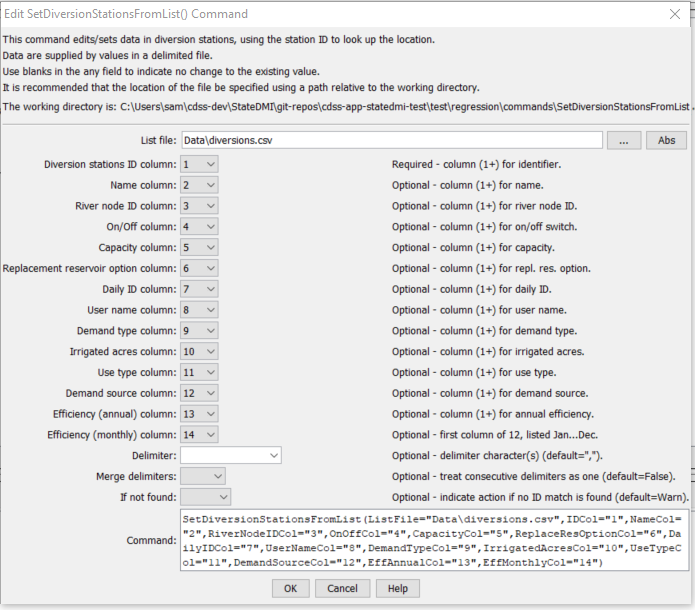Open the Demand type column dropdown
The height and width of the screenshot is (610, 695).
199,331
